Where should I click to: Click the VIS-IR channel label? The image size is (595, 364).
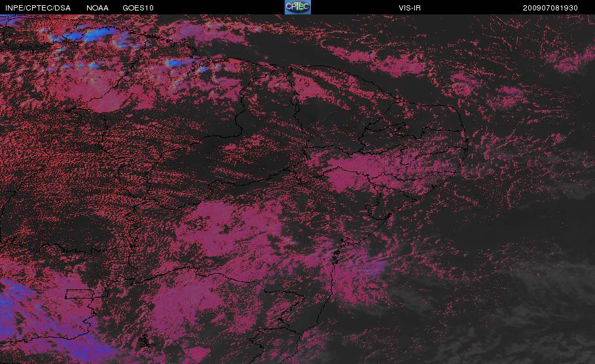[x=410, y=8]
